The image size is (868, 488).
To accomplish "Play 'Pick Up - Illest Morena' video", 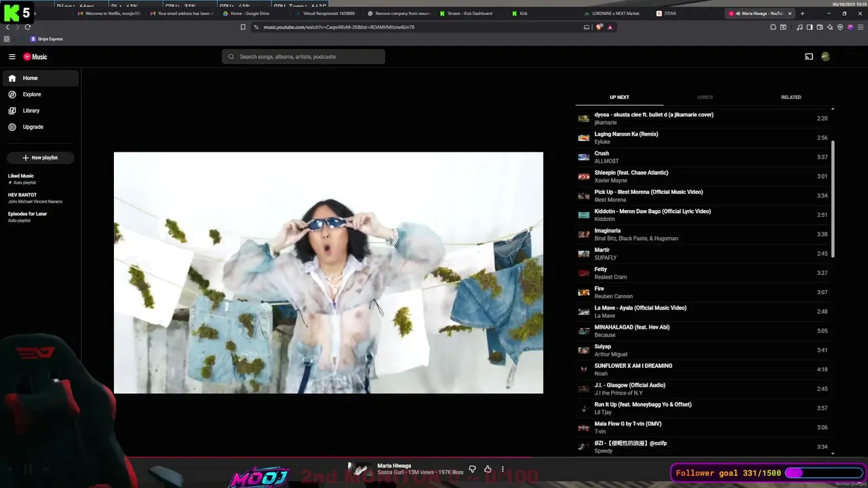I will [x=703, y=196].
